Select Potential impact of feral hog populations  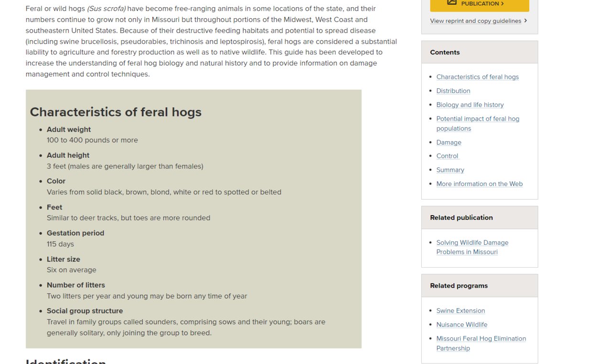pyautogui.click(x=478, y=124)
